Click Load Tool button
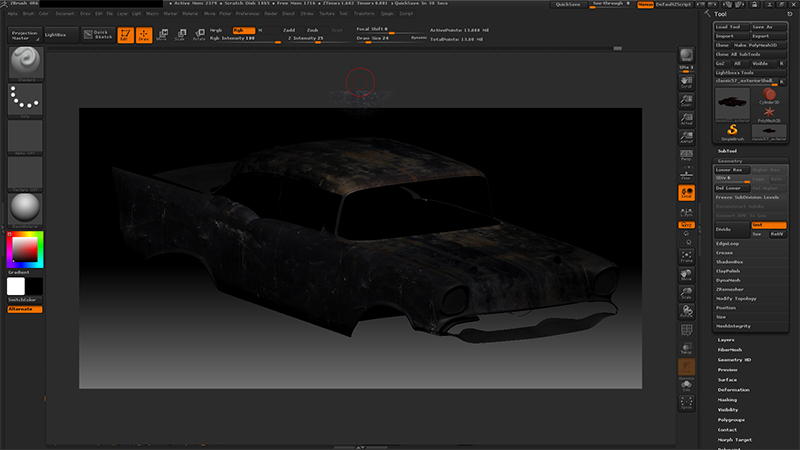Image resolution: width=800 pixels, height=450 pixels. tap(732, 27)
